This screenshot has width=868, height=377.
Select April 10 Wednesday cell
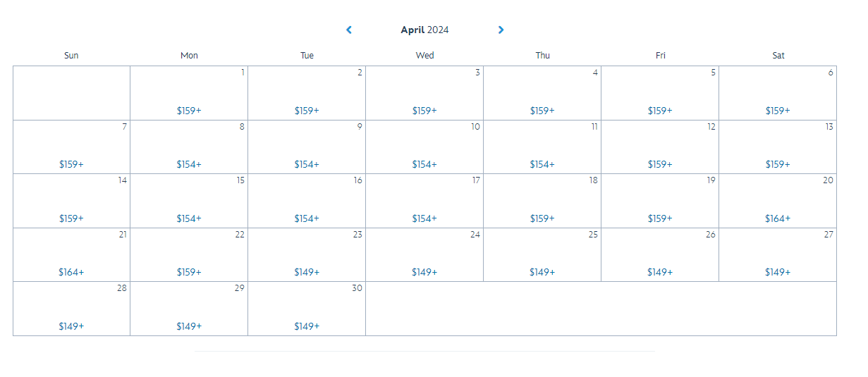pyautogui.click(x=424, y=147)
